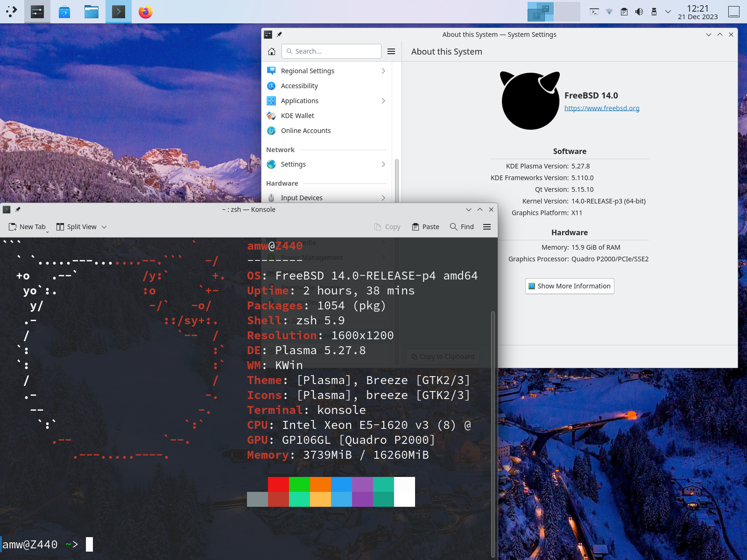
Task: Click Accessibility sidebar icon
Action: coord(271,86)
